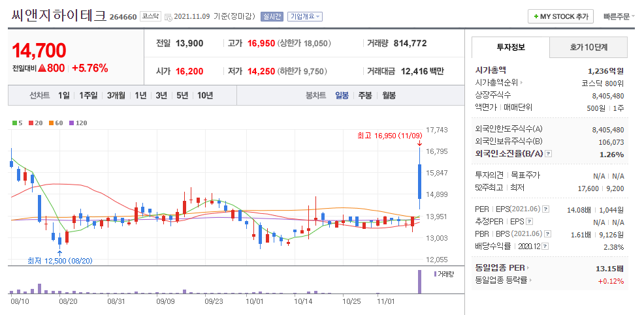Open the 동일업종 등락률 link
644x315 pixels.
(504, 280)
